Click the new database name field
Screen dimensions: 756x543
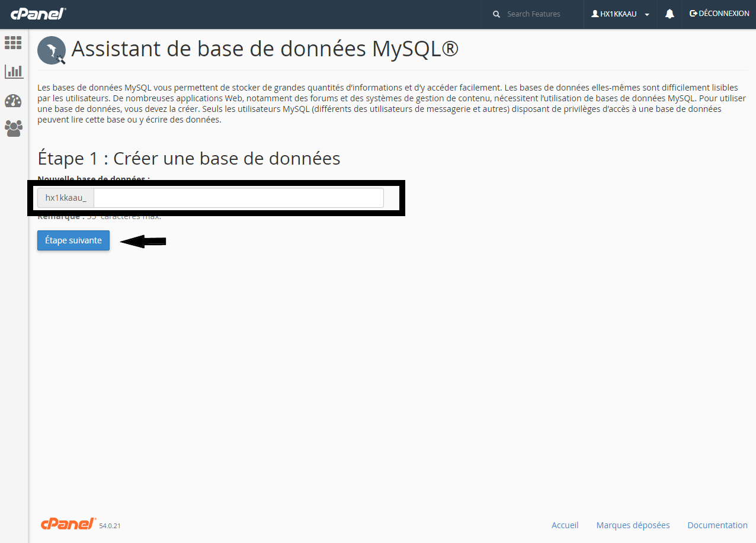click(x=239, y=198)
